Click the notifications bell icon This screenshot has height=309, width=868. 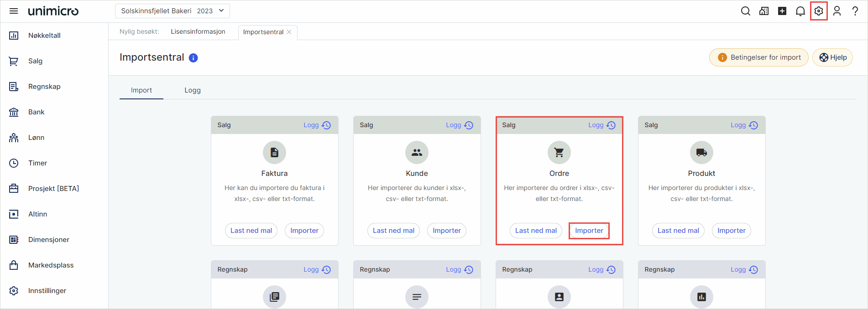click(800, 11)
